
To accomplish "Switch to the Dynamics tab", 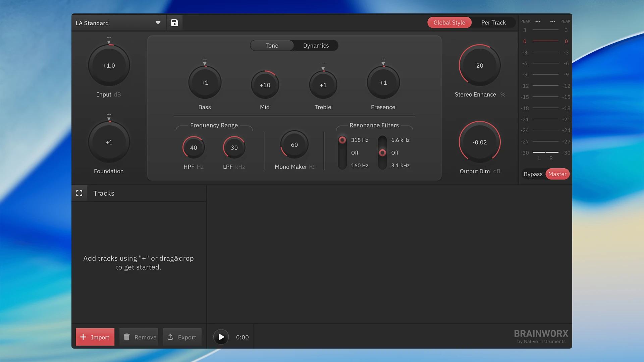I will (x=316, y=46).
